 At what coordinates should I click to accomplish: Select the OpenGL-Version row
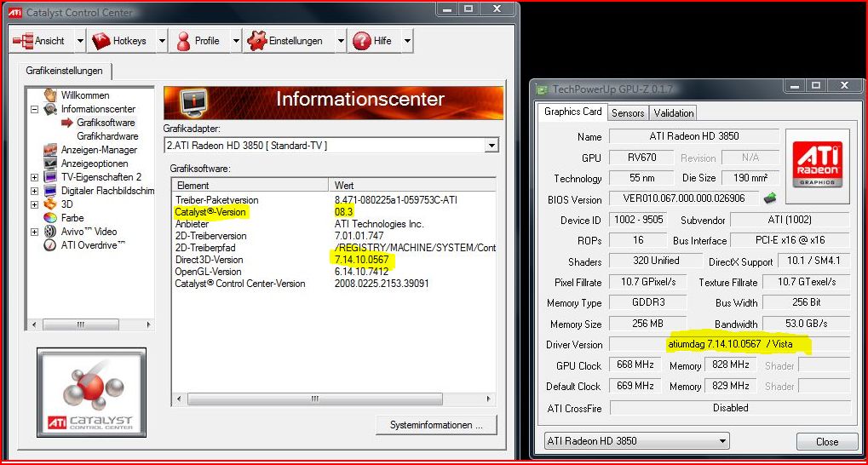tap(333, 272)
